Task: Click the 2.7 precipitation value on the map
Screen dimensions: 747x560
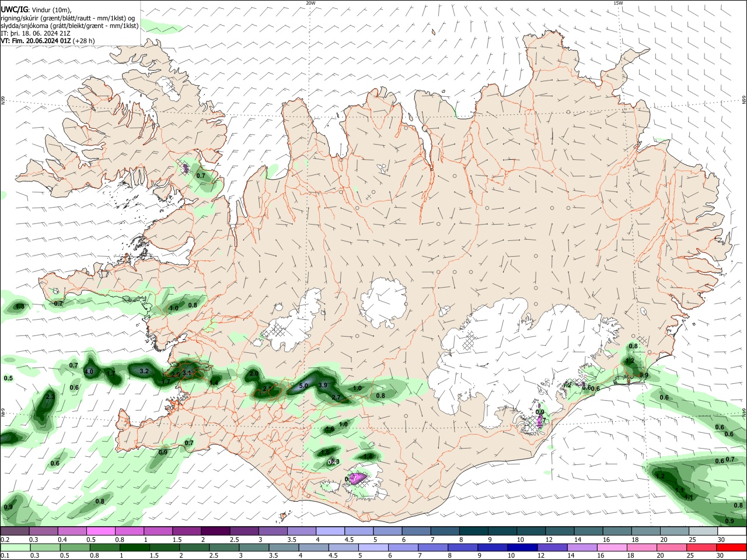Action: click(x=336, y=397)
